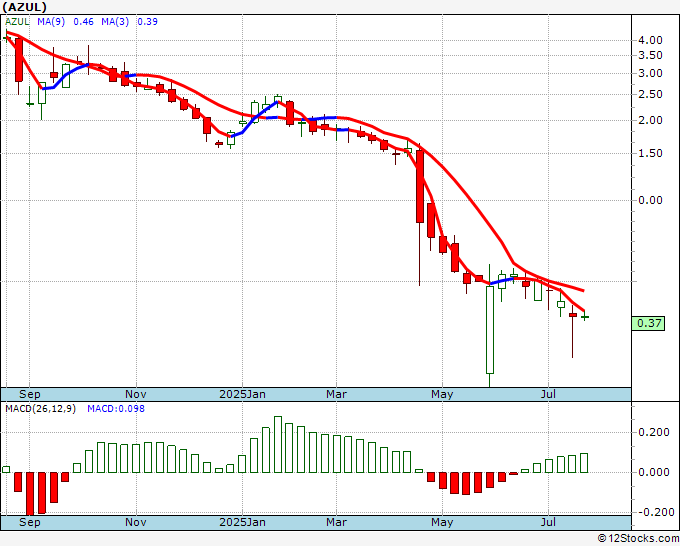Select Sep on the price chart time axis
This screenshot has height=546, width=680.
click(29, 394)
